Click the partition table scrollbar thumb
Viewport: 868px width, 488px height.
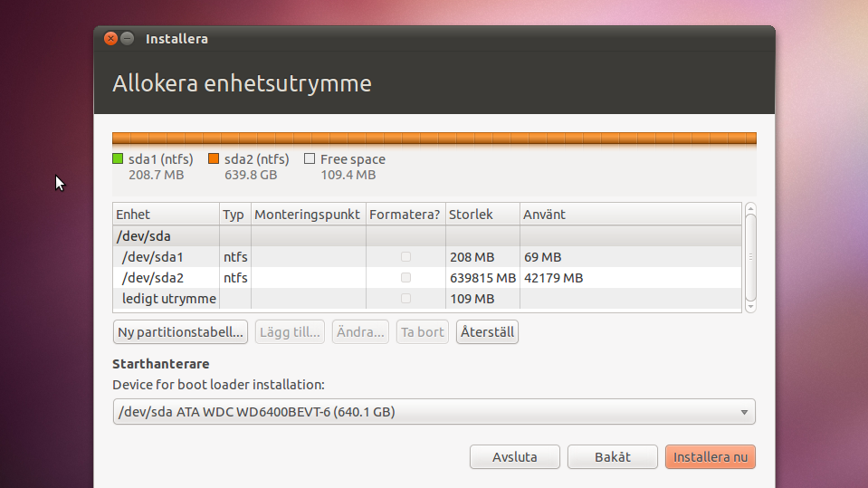[x=750, y=257]
